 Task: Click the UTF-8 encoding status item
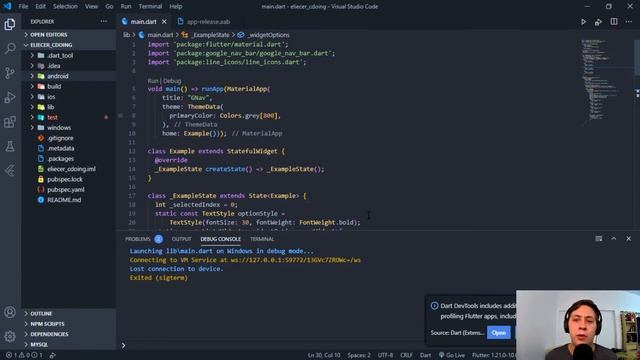(x=385, y=355)
